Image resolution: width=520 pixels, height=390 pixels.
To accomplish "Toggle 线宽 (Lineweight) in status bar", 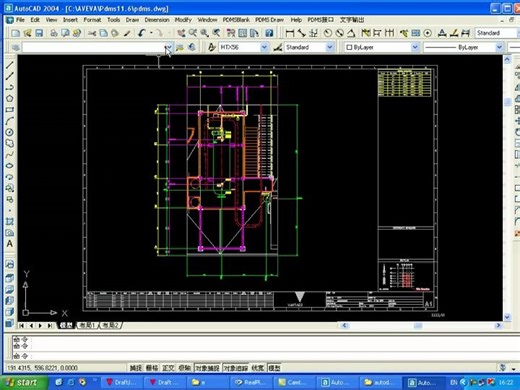I will pos(258,368).
